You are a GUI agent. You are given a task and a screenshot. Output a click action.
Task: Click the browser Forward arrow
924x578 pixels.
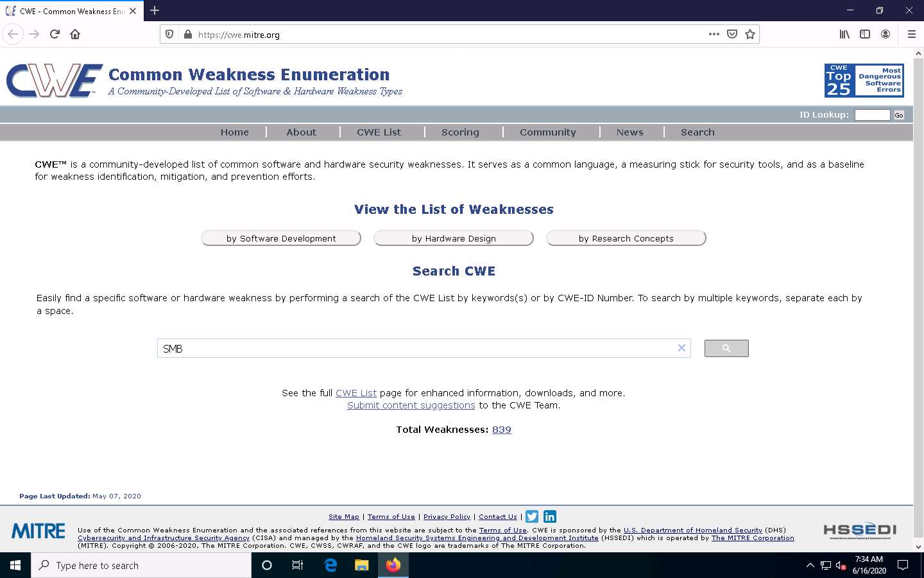tap(34, 34)
